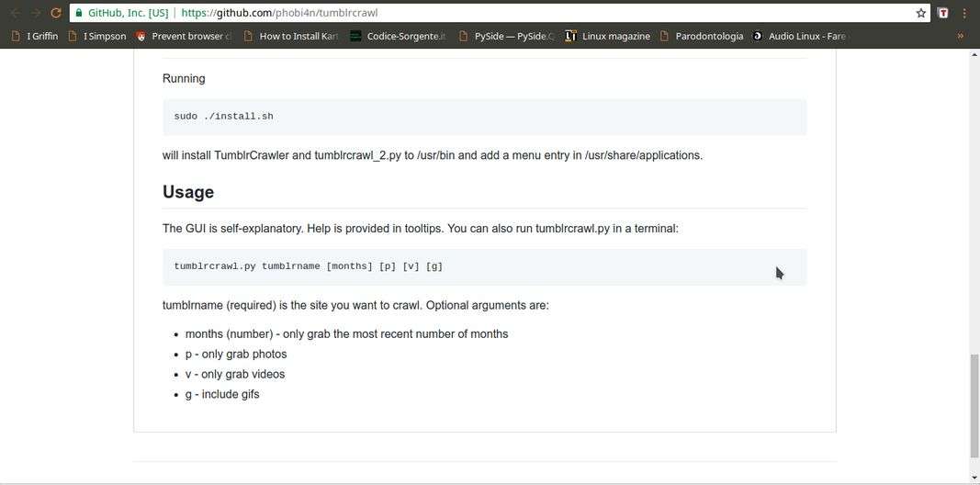Click the green padlock security icon
The image size is (980, 485).
[x=78, y=13]
